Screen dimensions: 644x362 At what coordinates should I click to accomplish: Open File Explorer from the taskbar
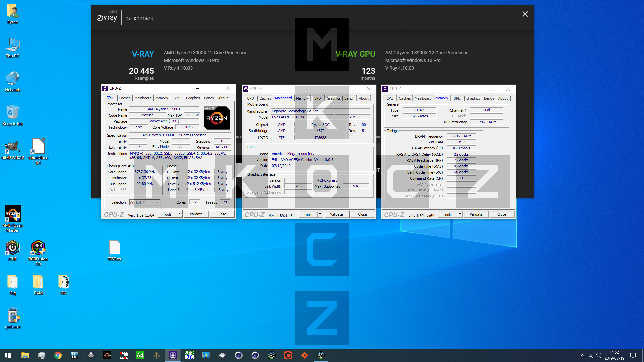pyautogui.click(x=25, y=355)
